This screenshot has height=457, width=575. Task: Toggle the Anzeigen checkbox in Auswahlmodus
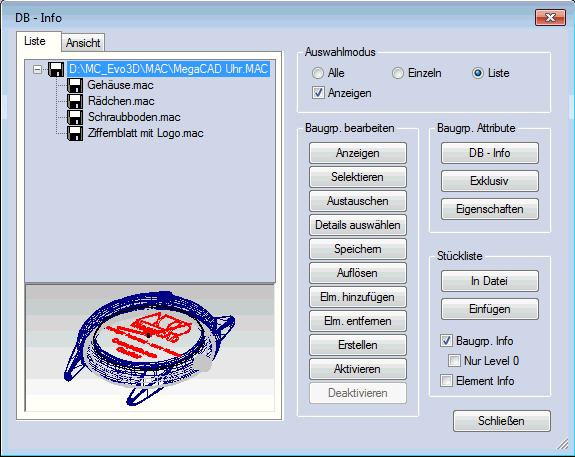[318, 93]
